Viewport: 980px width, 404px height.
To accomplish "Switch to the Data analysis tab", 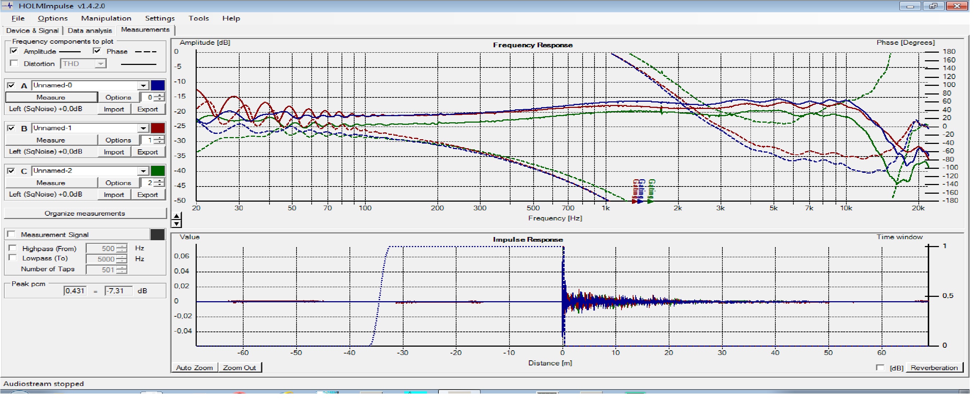I will point(90,30).
